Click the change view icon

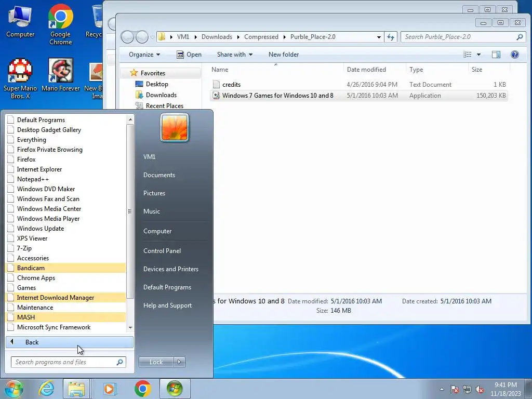pos(467,54)
